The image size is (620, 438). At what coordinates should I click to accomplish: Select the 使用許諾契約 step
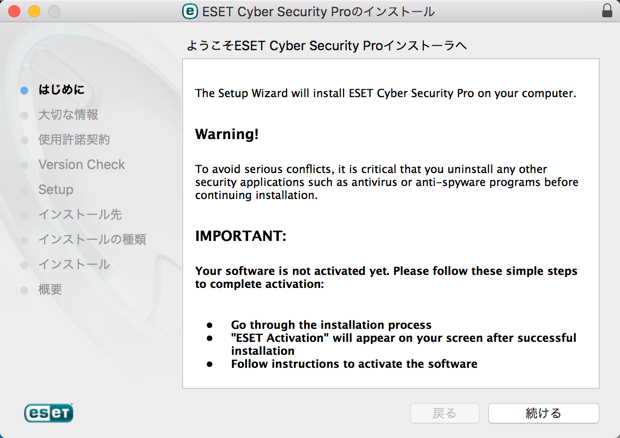pos(74,140)
